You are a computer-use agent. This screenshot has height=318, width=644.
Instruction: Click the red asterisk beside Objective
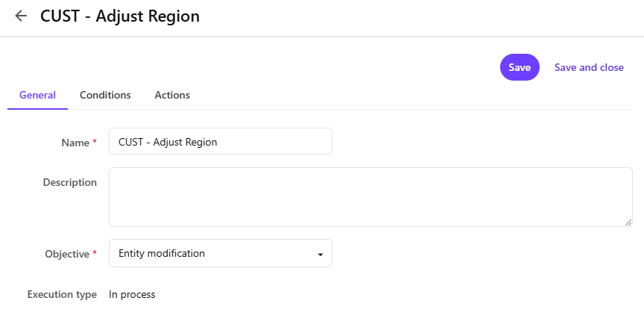[x=95, y=255]
